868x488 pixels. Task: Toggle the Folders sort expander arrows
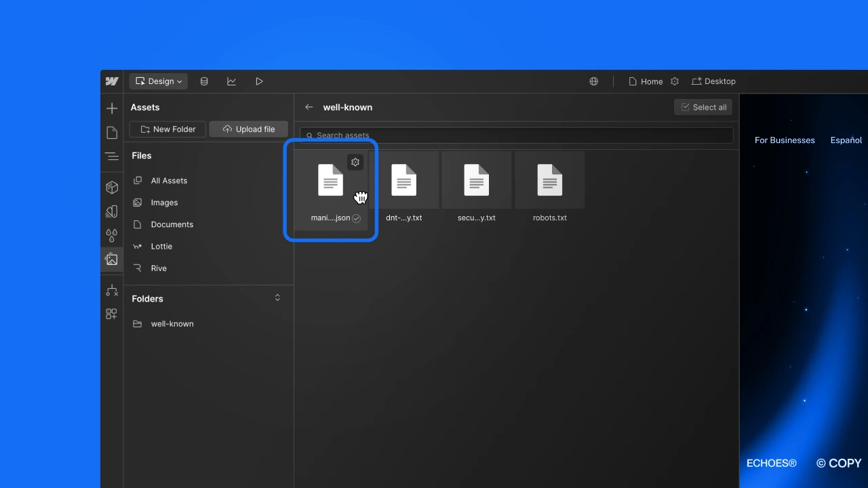[x=277, y=298]
